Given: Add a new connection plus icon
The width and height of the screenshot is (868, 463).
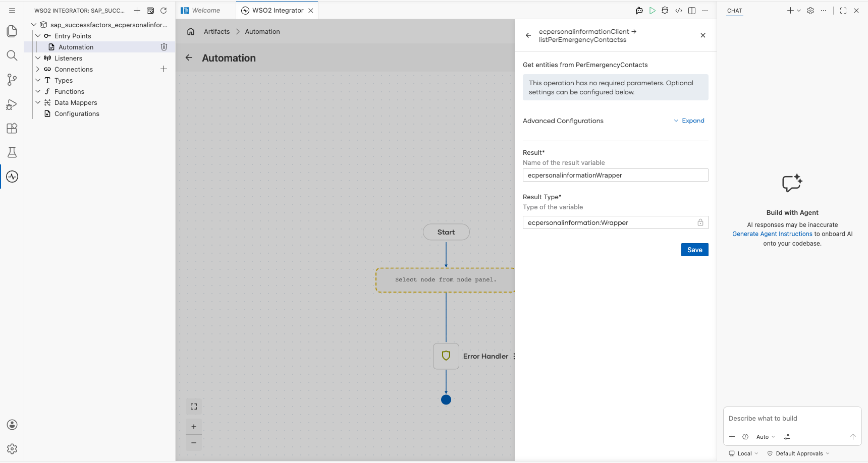Looking at the screenshot, I should [x=164, y=69].
